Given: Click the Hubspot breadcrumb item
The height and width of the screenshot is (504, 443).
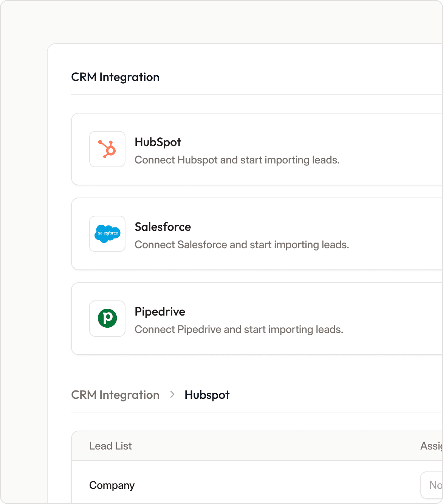Looking at the screenshot, I should pyautogui.click(x=207, y=395).
